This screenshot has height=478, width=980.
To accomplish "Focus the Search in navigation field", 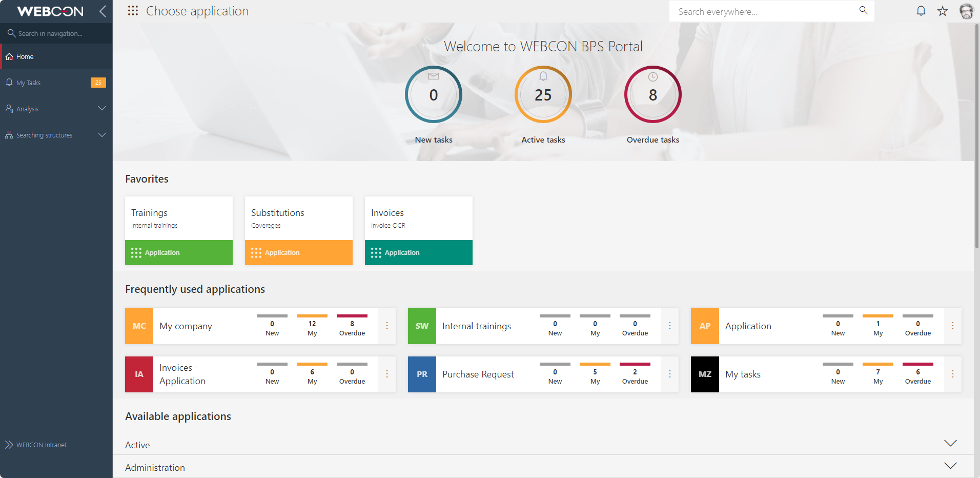I will coord(56,33).
